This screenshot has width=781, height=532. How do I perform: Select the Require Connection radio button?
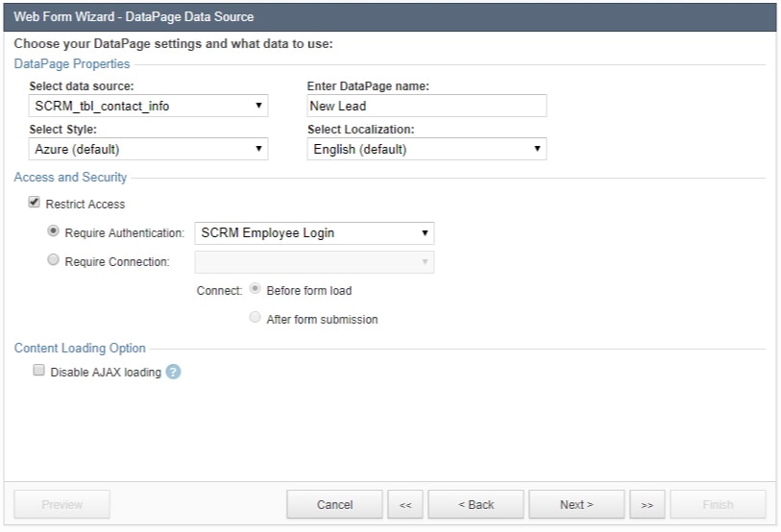[54, 260]
